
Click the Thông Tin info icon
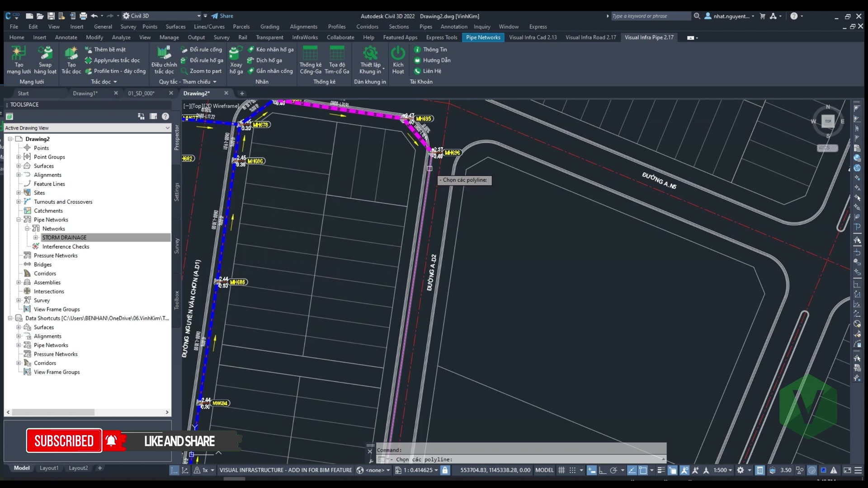(417, 49)
